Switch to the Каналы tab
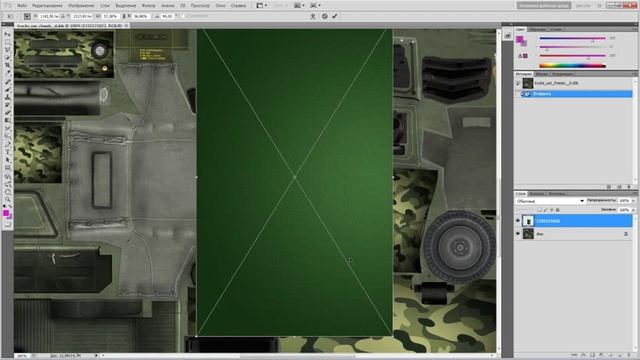The image size is (640, 360). click(537, 193)
